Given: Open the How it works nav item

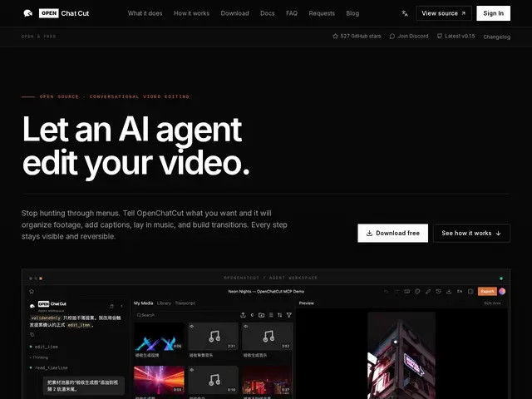Looking at the screenshot, I should (x=191, y=13).
